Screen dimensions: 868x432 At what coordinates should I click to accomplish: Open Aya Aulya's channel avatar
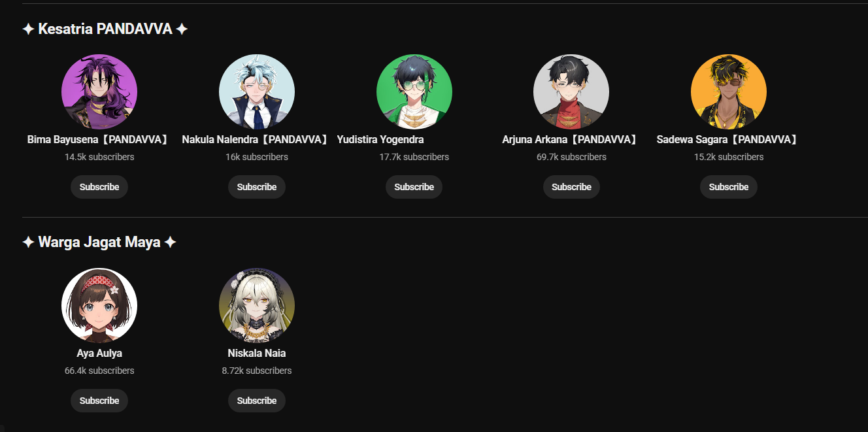[x=99, y=306]
